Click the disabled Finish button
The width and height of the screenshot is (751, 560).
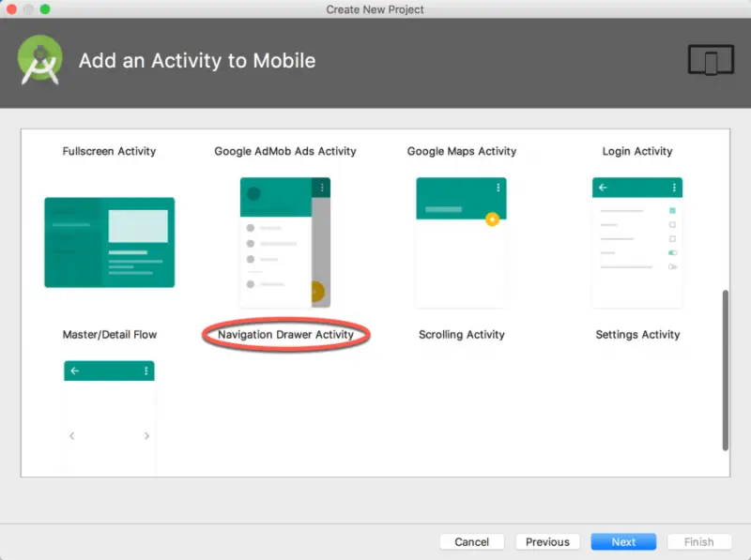(698, 542)
